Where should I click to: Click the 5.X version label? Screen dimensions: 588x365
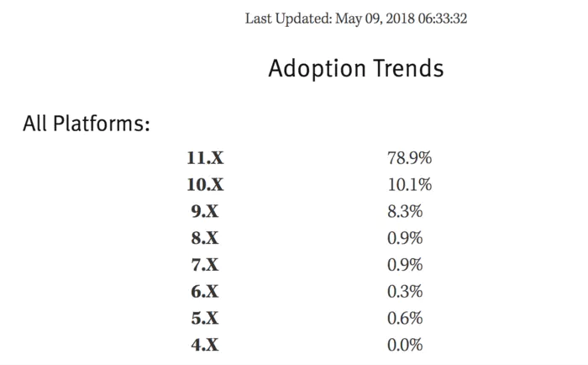coord(205,319)
